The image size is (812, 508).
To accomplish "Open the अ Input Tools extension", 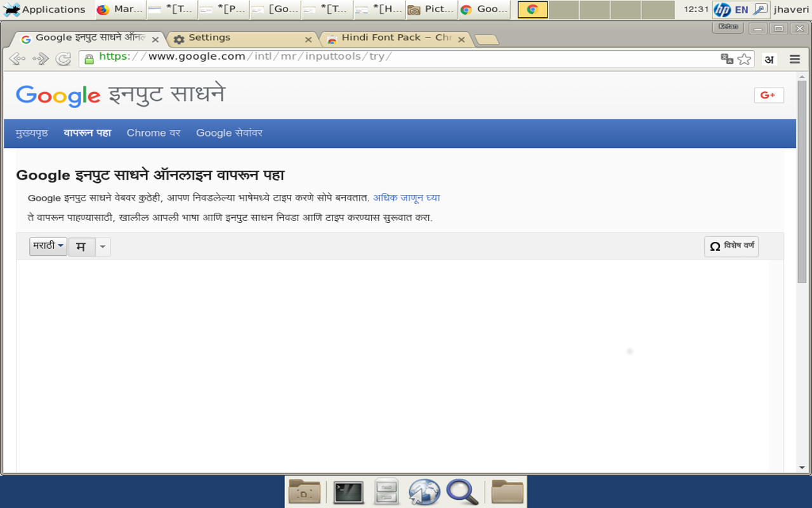I will (769, 59).
